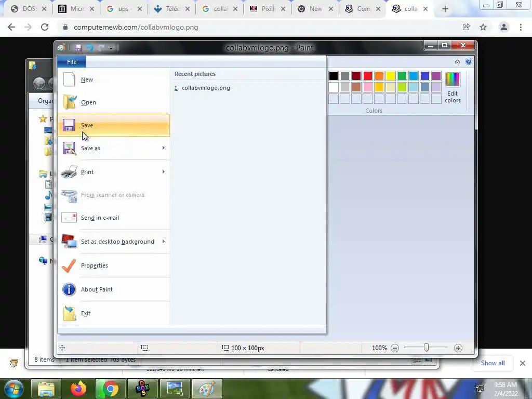Image resolution: width=532 pixels, height=399 pixels.
Task: Click the Paint taskbar icon
Action: [x=207, y=389]
